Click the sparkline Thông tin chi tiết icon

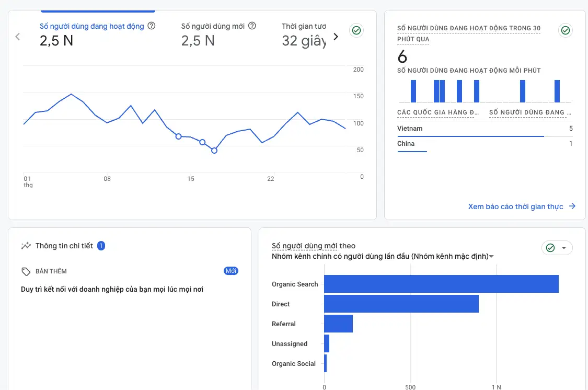26,246
